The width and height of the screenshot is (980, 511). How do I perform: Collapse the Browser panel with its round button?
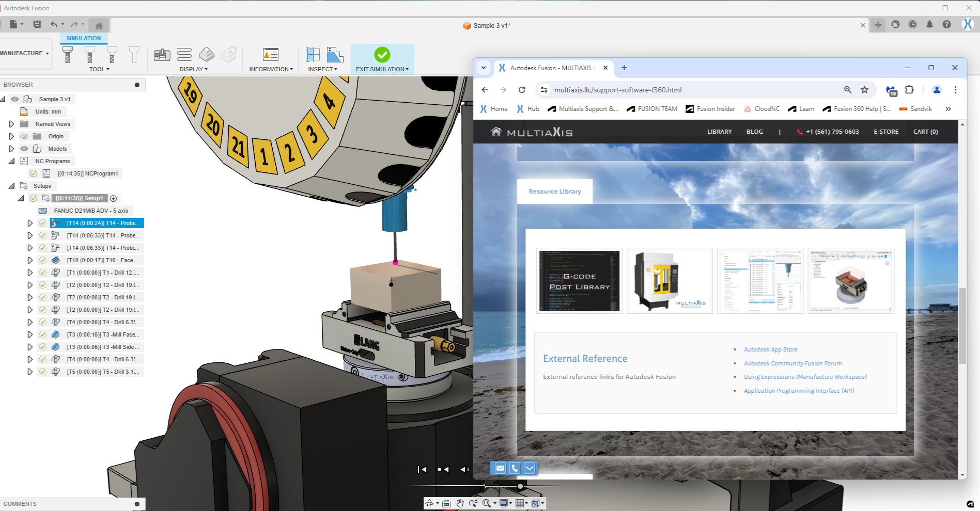(137, 85)
